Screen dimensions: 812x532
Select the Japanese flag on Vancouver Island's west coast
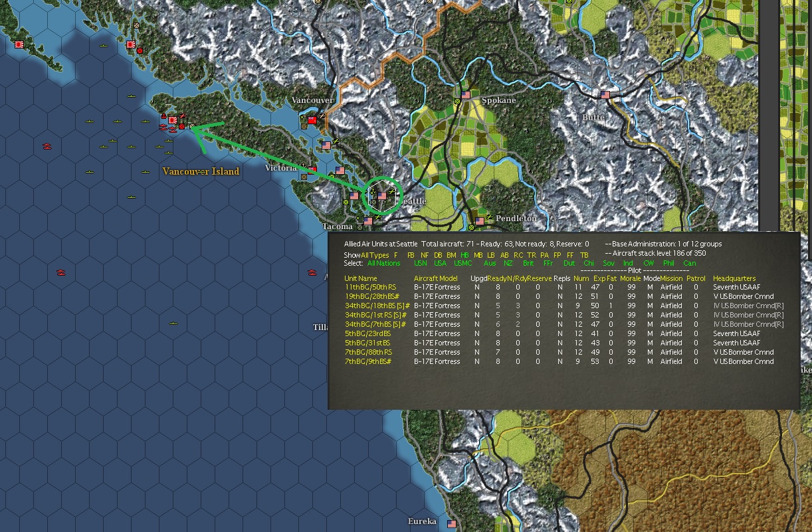[173, 120]
